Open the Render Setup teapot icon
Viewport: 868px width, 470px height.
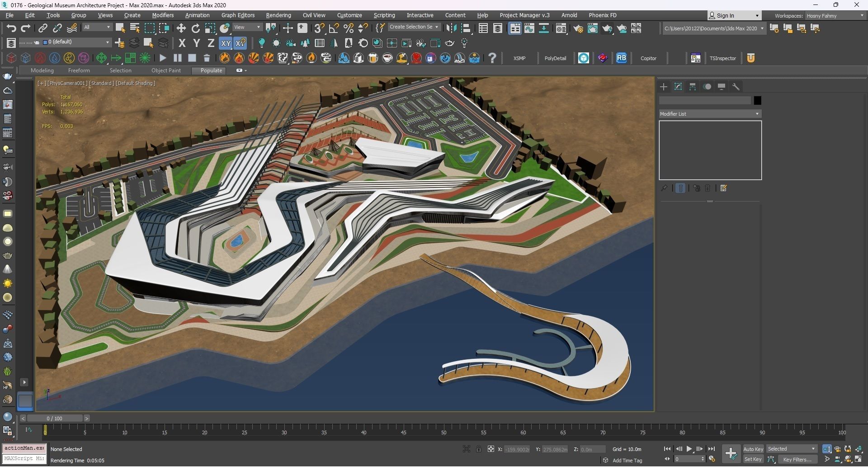[578, 28]
